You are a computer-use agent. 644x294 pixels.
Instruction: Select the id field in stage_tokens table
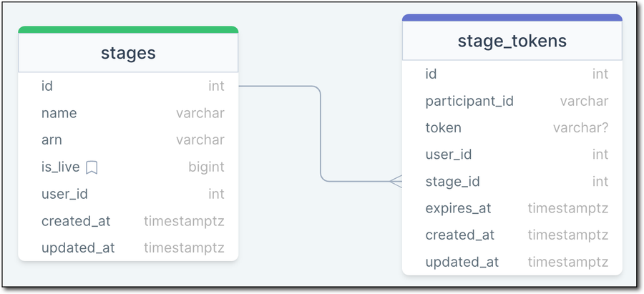512,74
